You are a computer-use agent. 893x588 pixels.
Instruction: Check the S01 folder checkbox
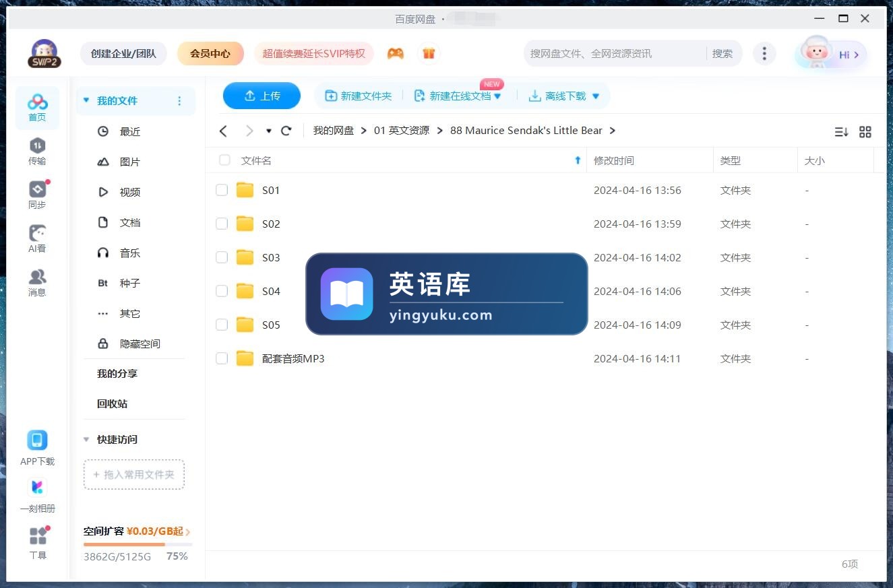[x=222, y=190]
